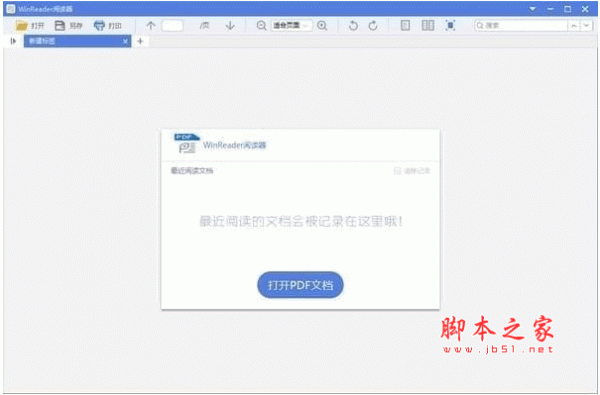The width and height of the screenshot is (600, 395).
Task: Add a new tab with plus
Action: [140, 41]
